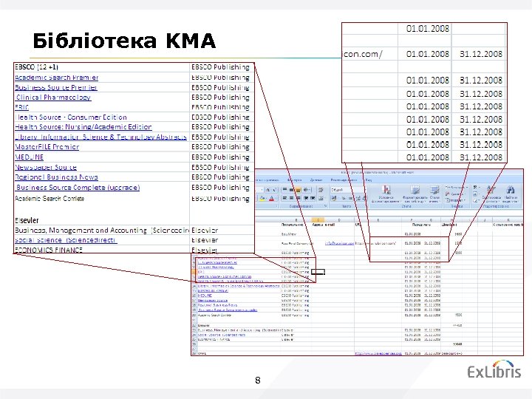
Task: Open Sort and Filter menu
Action: coord(491,194)
